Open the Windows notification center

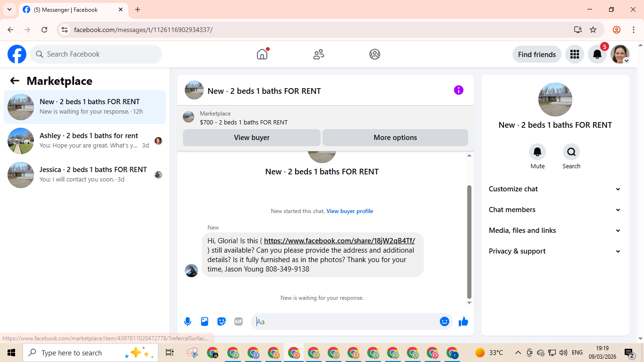pos(629,353)
